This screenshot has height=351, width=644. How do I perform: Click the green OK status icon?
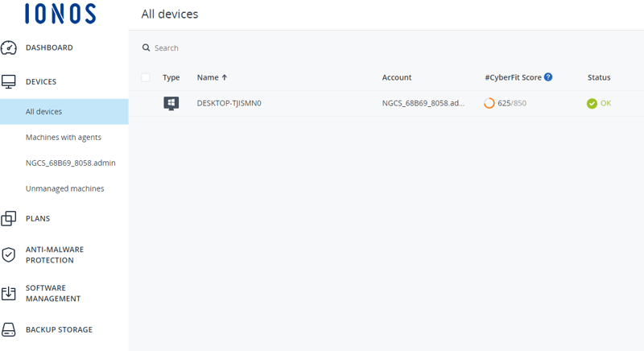(x=592, y=104)
